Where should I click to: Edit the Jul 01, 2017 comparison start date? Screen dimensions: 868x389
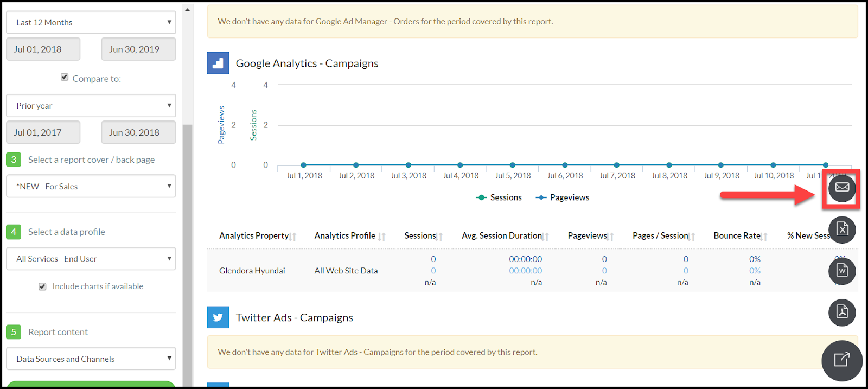click(x=43, y=132)
